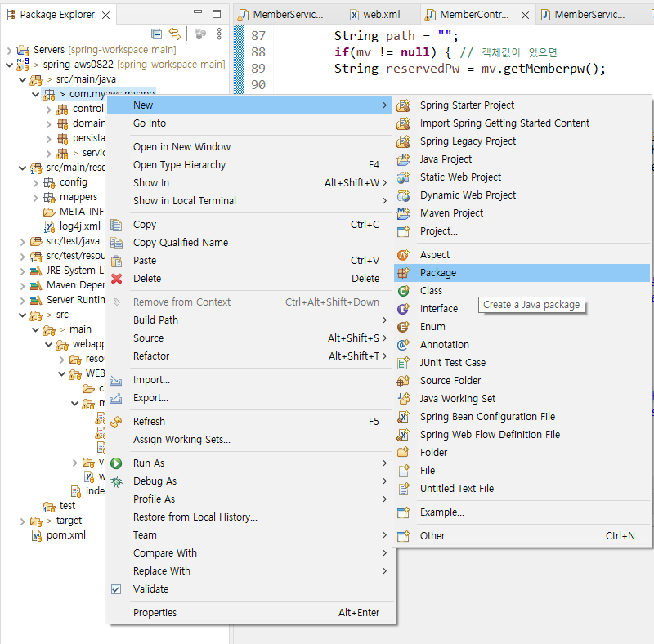The height and width of the screenshot is (644, 654).
Task: Select the META-INF folder
Action: coord(81,212)
